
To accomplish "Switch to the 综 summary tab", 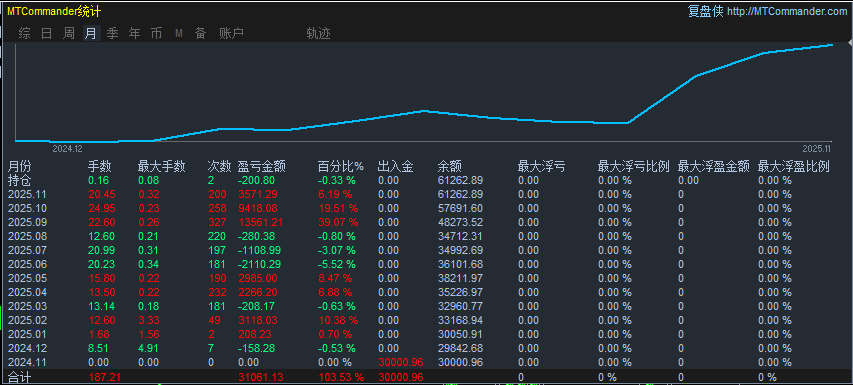I will [x=24, y=34].
